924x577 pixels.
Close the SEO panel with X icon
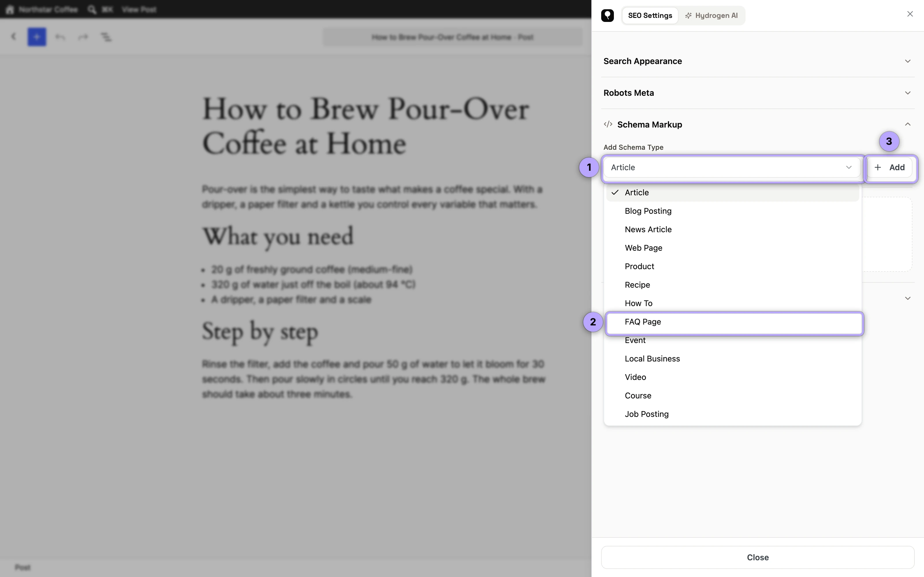(910, 14)
